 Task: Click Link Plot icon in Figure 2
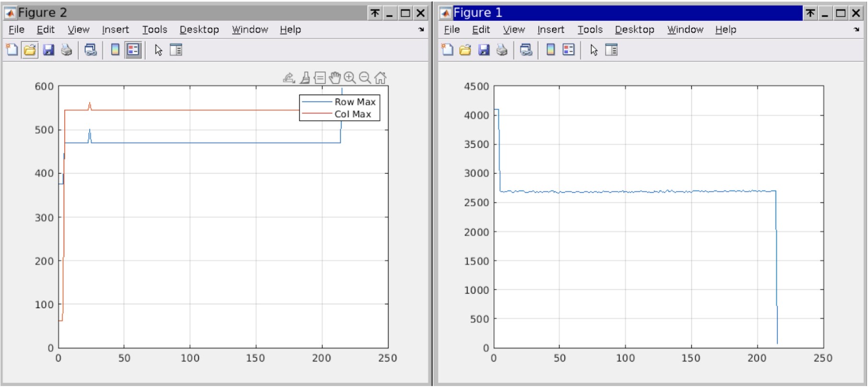[x=91, y=50]
